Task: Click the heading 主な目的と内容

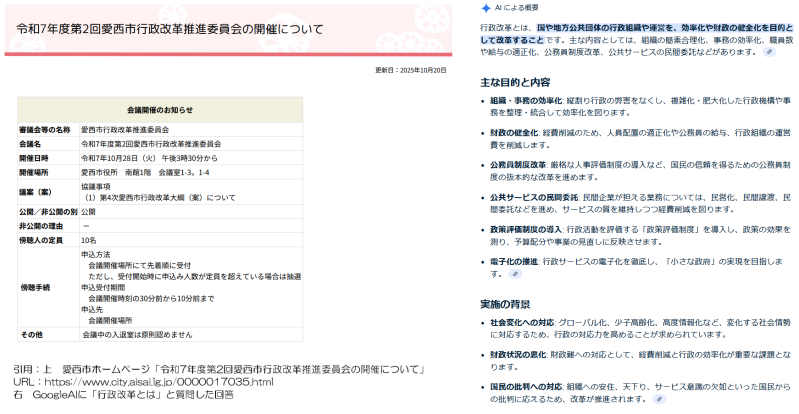Action: click(x=515, y=82)
